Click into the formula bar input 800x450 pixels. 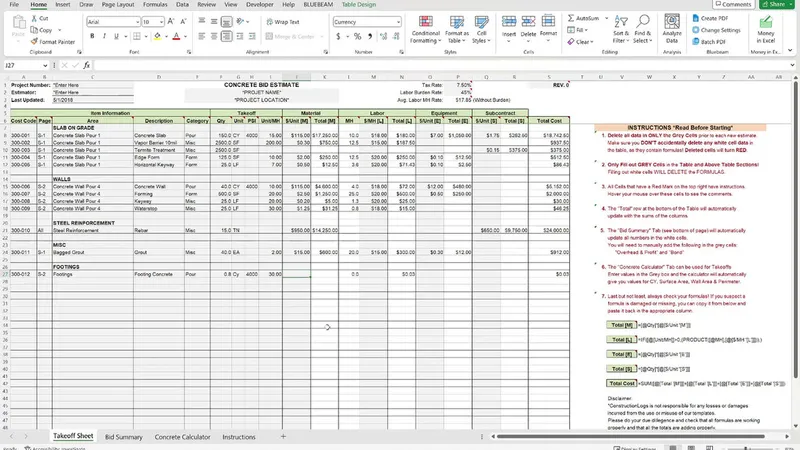point(441,65)
